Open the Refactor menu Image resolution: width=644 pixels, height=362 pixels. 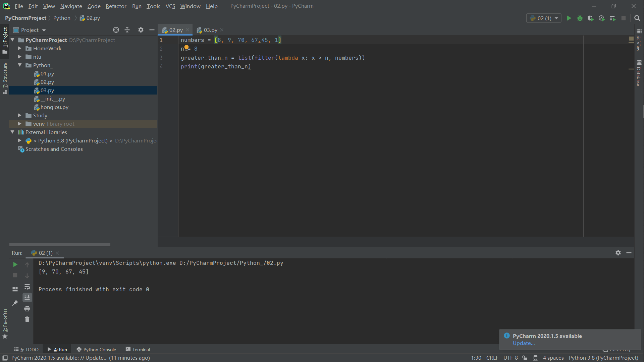[116, 6]
